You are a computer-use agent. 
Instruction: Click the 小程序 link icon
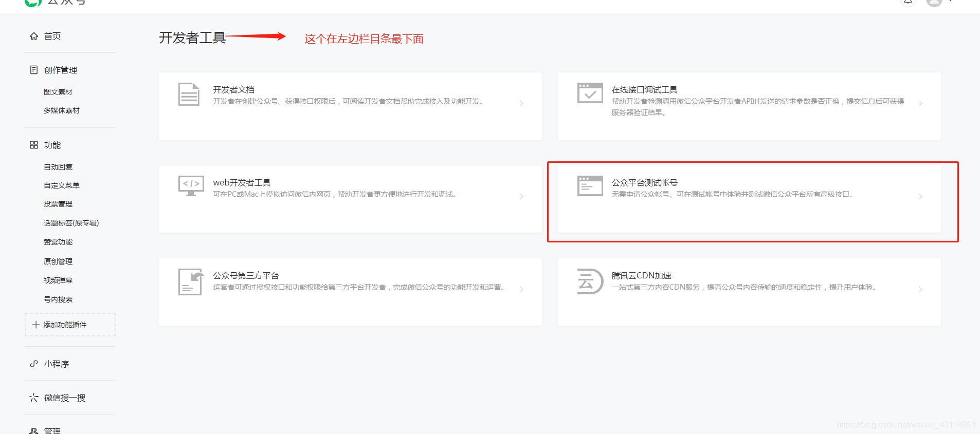click(x=34, y=364)
